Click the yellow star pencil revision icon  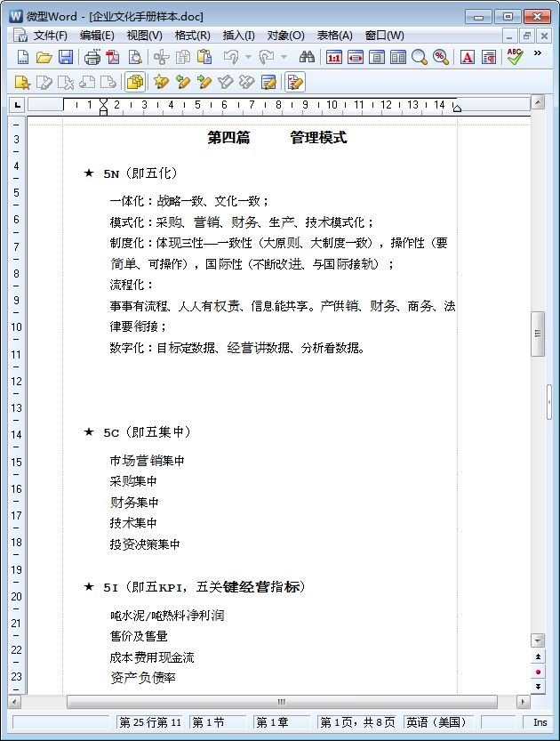pyautogui.click(x=161, y=82)
